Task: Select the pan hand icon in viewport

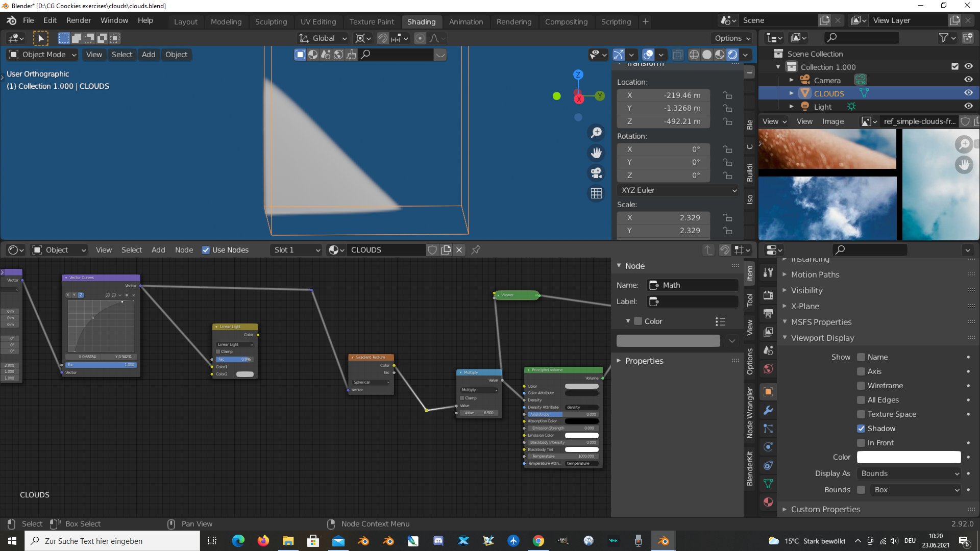Action: point(596,153)
